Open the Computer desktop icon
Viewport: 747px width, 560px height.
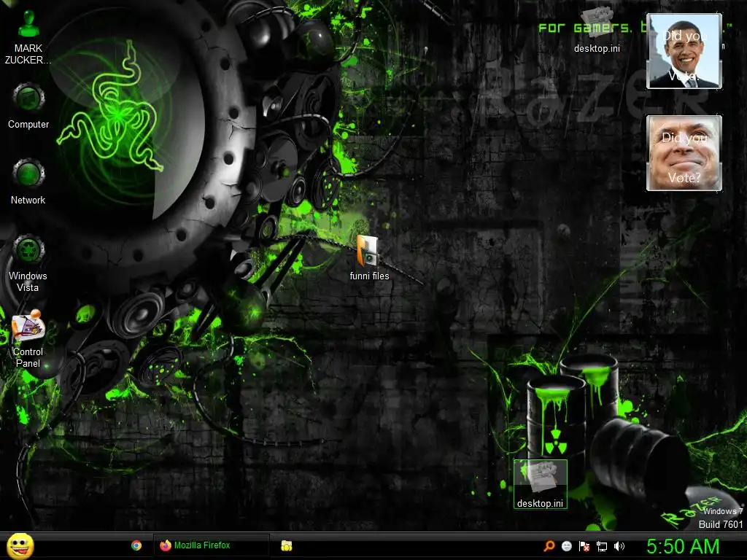coord(28,106)
